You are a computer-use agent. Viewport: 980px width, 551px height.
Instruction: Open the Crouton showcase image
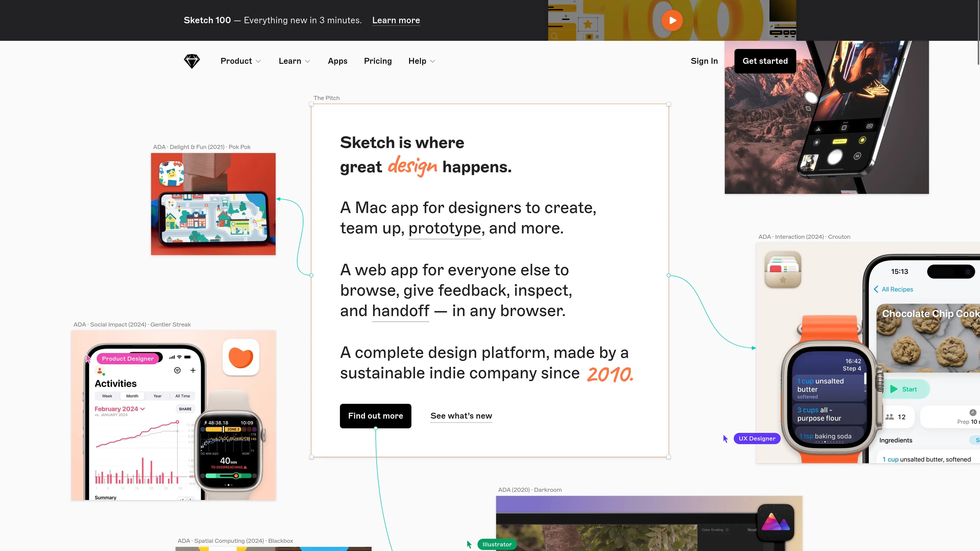coord(868,353)
